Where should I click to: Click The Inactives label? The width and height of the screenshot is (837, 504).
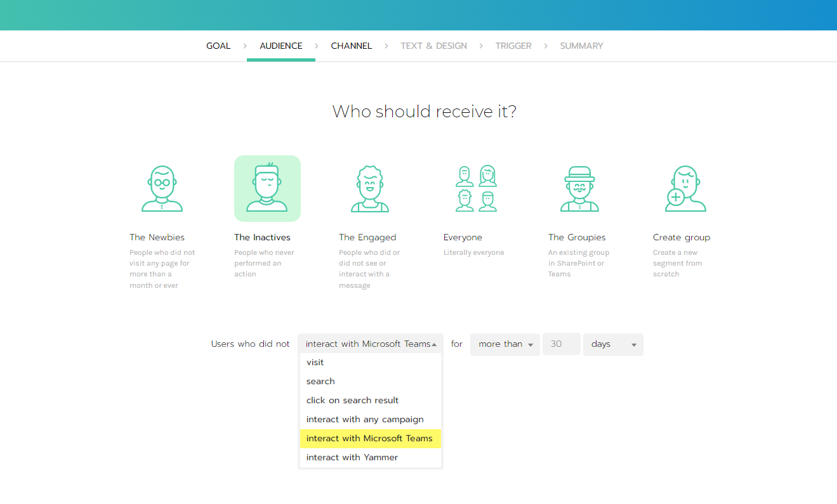tap(262, 238)
